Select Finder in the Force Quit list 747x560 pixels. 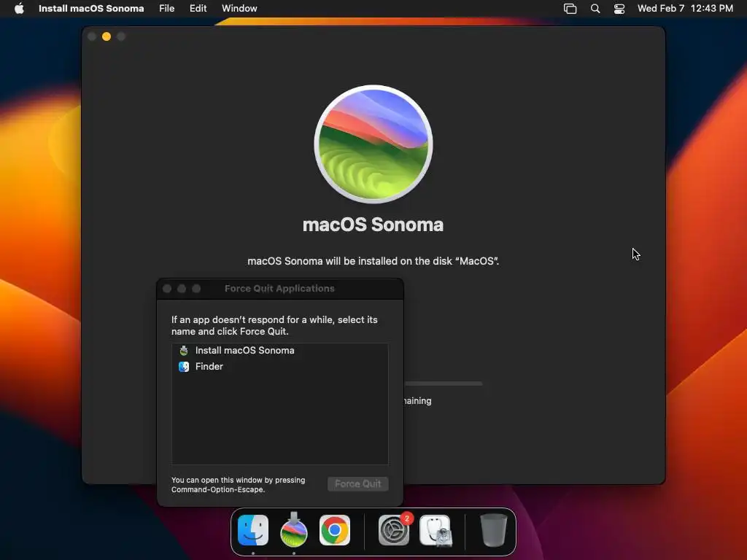(280, 367)
